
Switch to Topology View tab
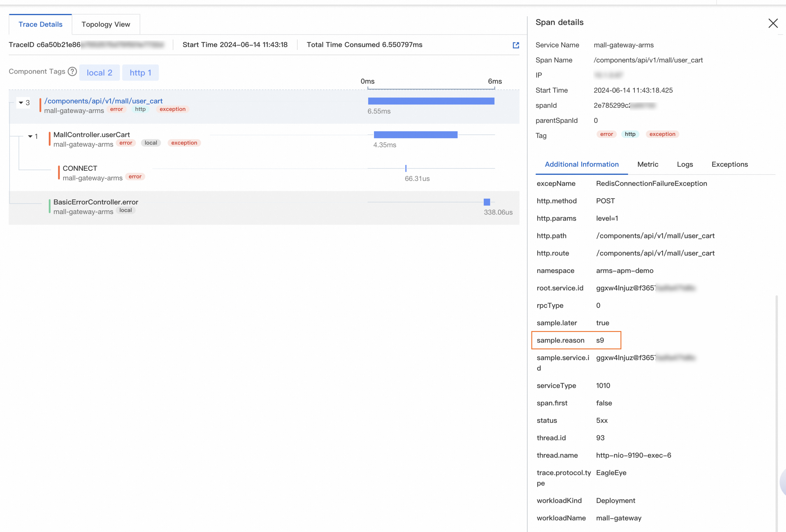coord(106,24)
